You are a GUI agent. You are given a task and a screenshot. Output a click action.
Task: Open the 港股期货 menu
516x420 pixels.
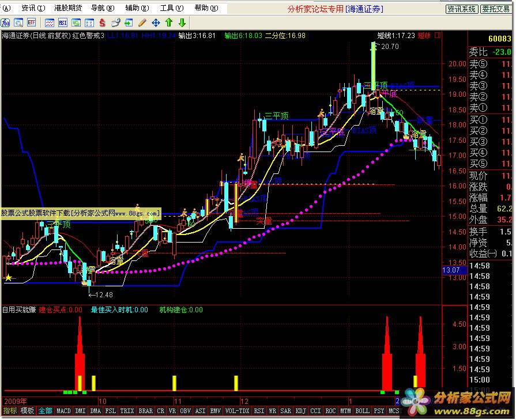pos(68,8)
